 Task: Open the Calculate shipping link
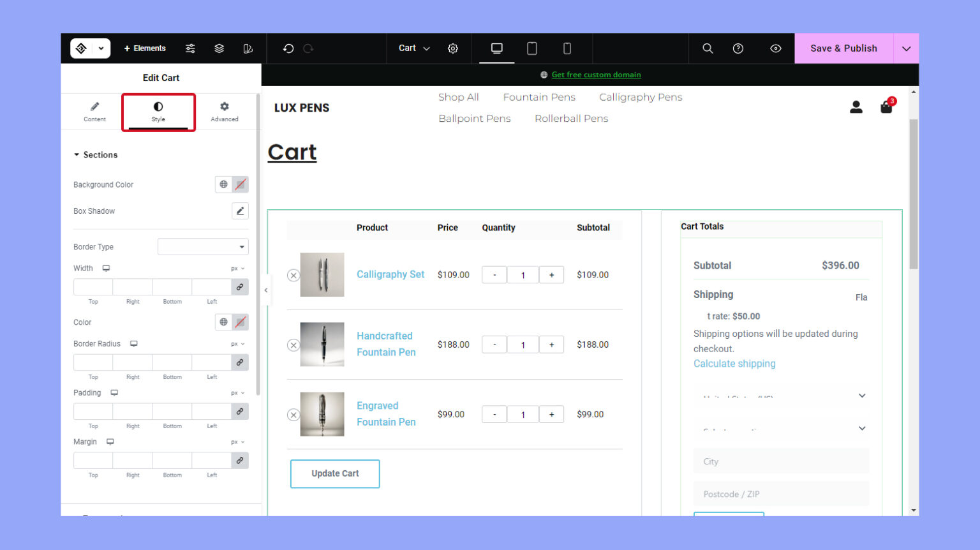tap(734, 363)
